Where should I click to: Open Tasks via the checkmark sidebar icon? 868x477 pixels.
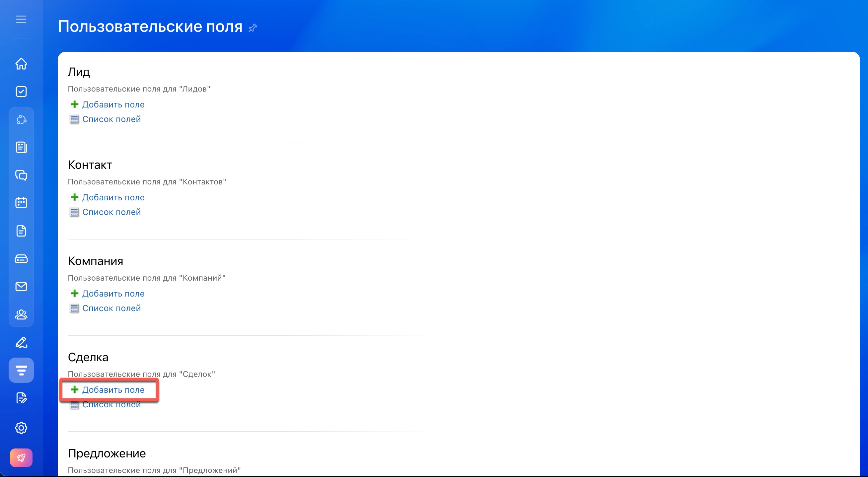pyautogui.click(x=21, y=92)
